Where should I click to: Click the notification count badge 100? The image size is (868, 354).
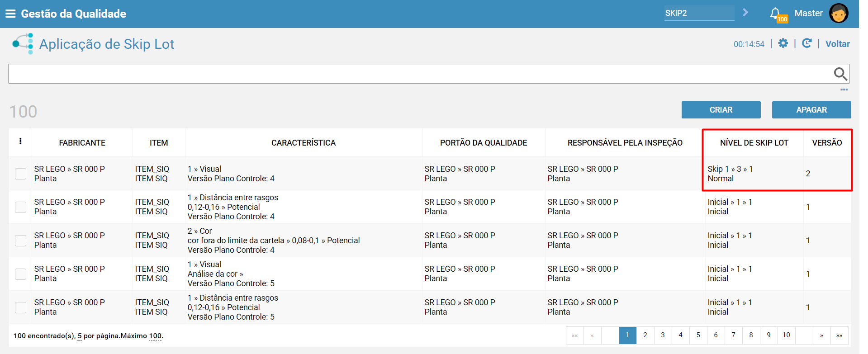point(782,19)
